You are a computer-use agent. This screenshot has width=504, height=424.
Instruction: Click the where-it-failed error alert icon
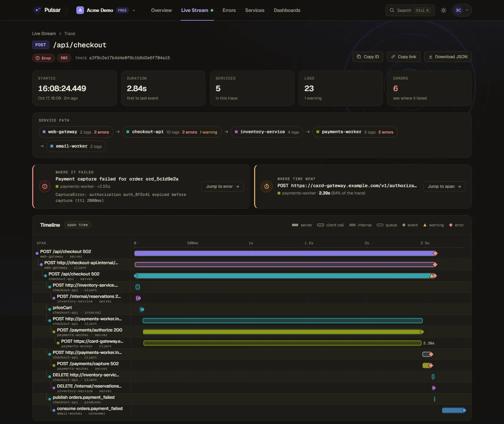[x=45, y=186]
